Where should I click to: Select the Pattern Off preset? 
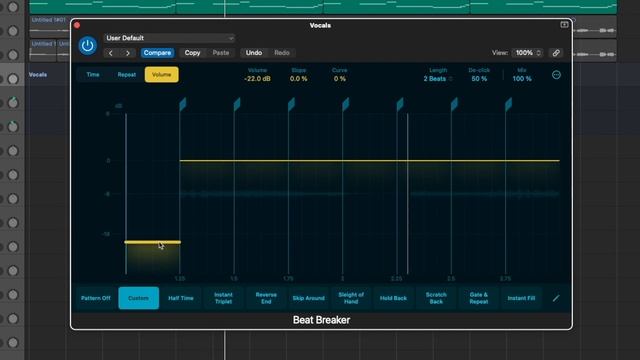96,298
